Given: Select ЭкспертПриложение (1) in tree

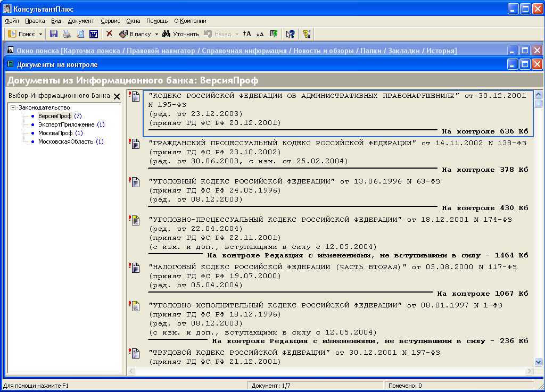Looking at the screenshot, I should pyautogui.click(x=71, y=124).
